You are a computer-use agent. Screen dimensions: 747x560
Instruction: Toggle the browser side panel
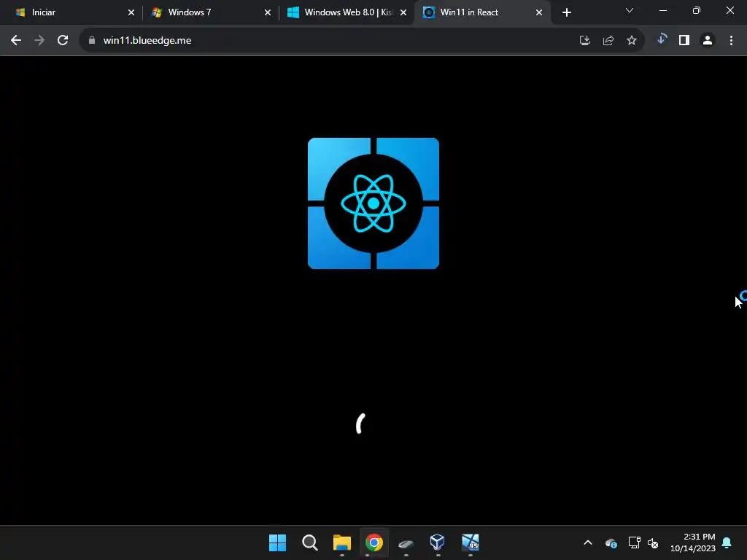684,41
